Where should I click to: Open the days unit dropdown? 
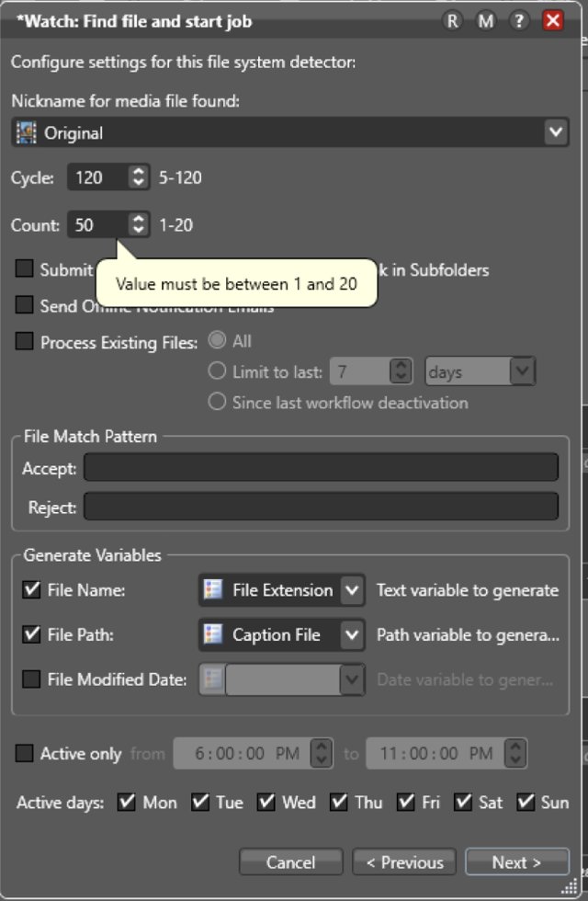click(523, 371)
